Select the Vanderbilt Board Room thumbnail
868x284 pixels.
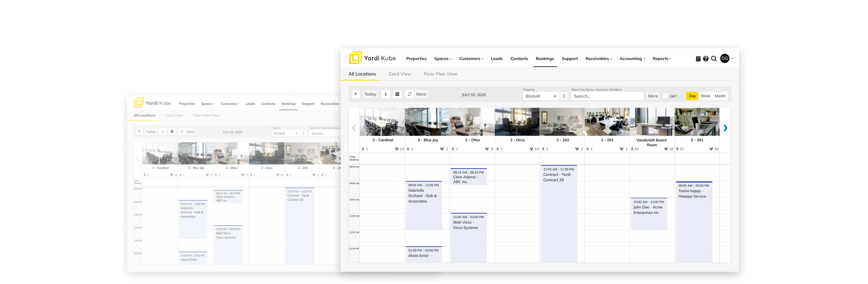652,122
